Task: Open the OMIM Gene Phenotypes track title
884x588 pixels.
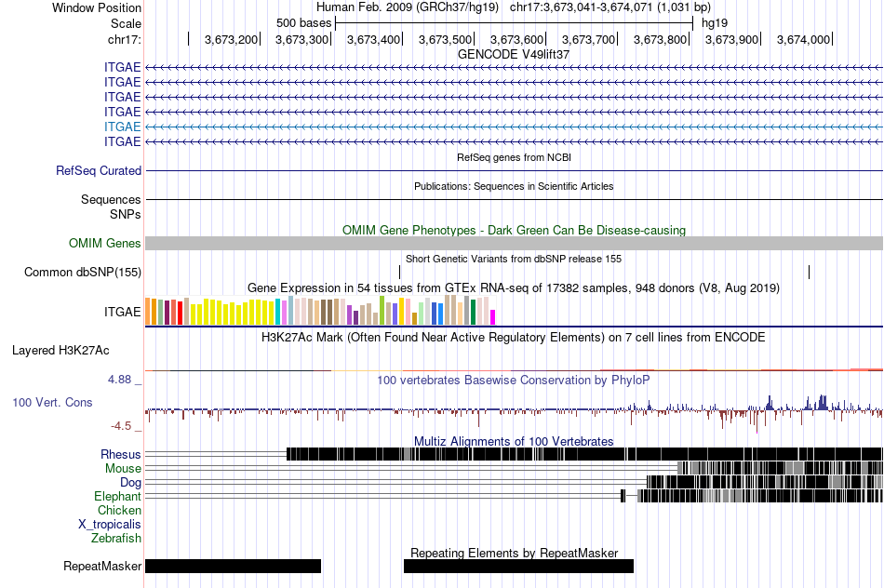Action: (x=515, y=230)
